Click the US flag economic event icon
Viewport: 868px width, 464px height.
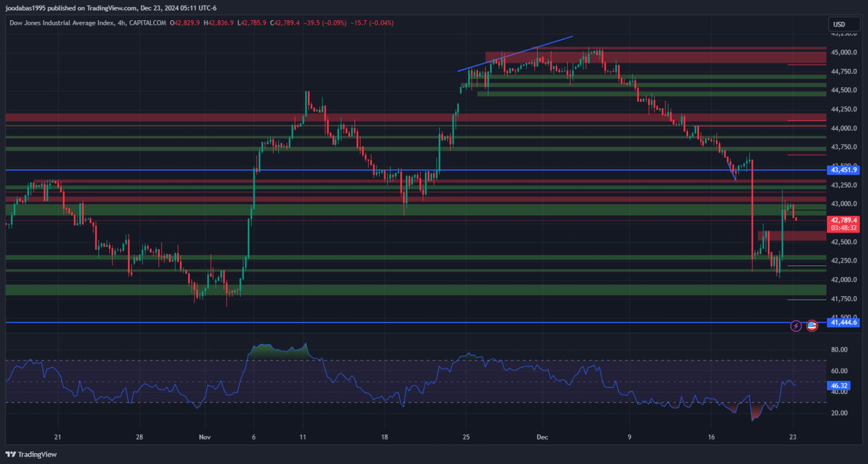coord(812,326)
